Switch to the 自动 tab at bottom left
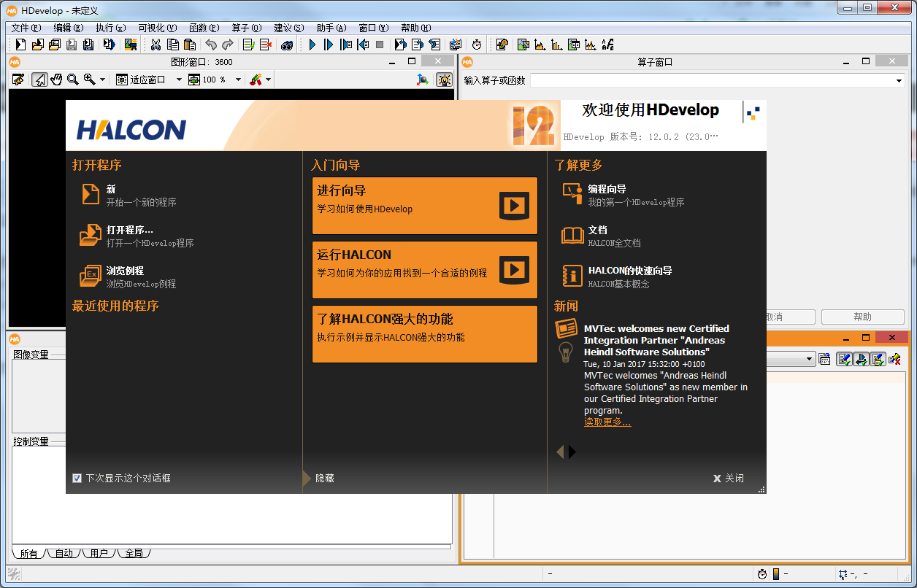The width and height of the screenshot is (917, 588). point(63,553)
